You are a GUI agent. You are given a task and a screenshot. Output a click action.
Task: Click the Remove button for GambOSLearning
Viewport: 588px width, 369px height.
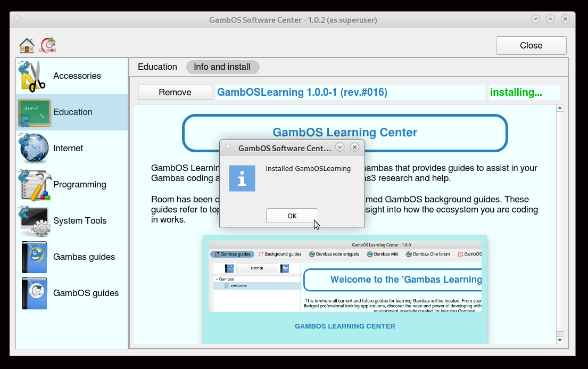click(175, 92)
